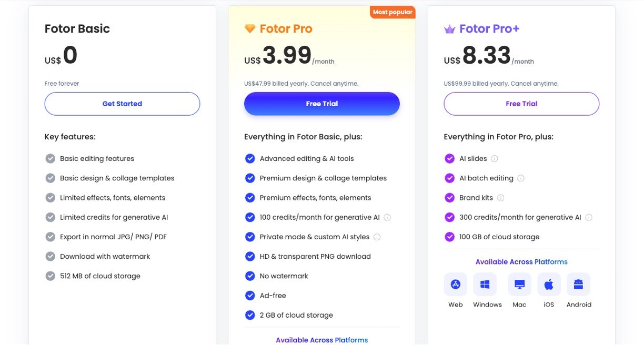Click the Mac platform icon
This screenshot has width=644, height=345.
[x=519, y=285]
